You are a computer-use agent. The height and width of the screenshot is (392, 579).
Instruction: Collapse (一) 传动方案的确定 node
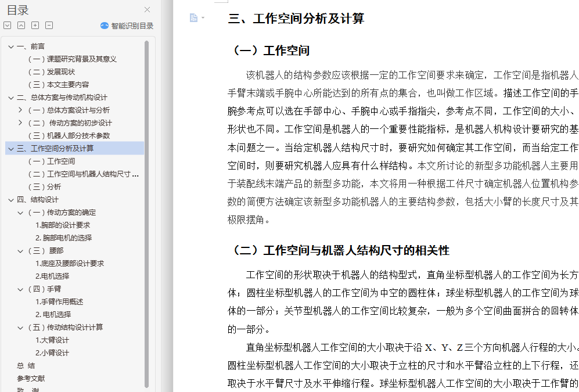20,213
